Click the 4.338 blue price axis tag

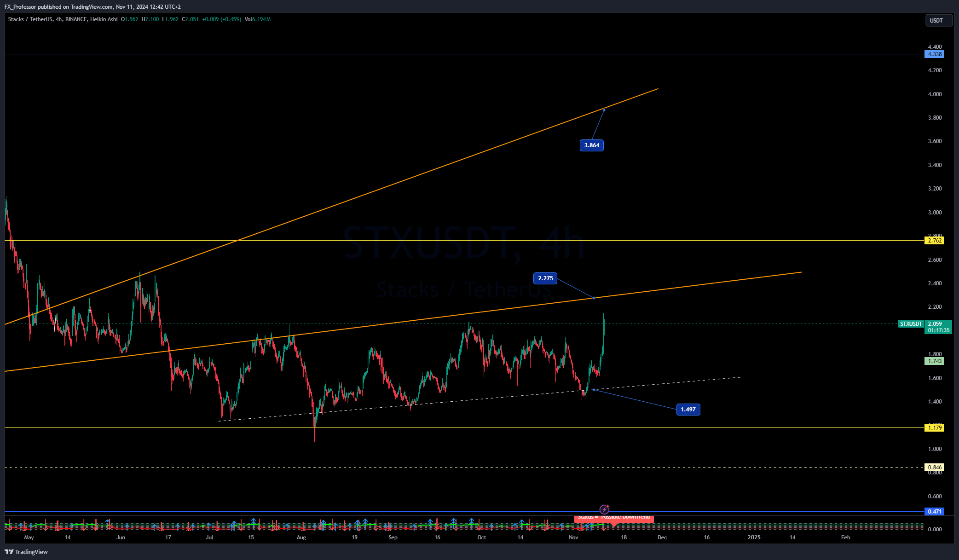(x=934, y=54)
